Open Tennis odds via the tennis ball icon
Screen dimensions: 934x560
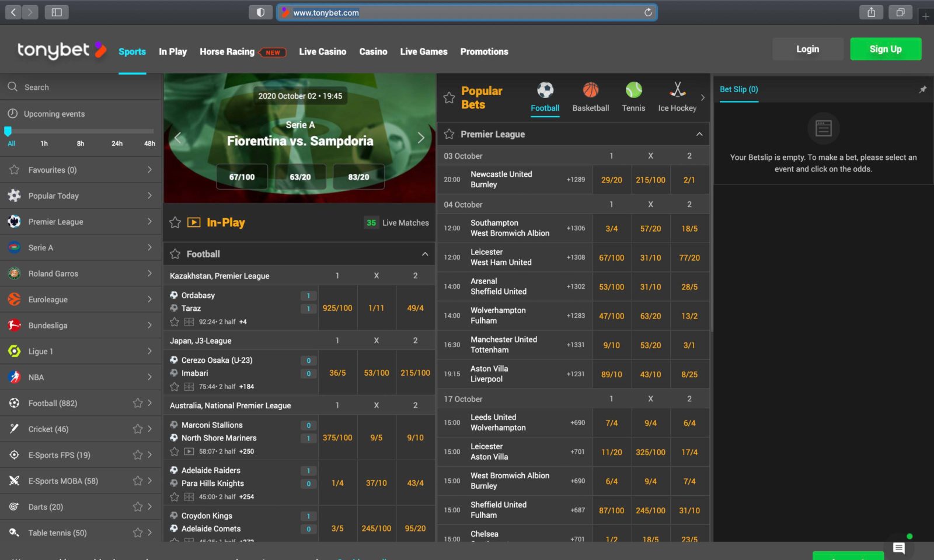click(x=633, y=91)
